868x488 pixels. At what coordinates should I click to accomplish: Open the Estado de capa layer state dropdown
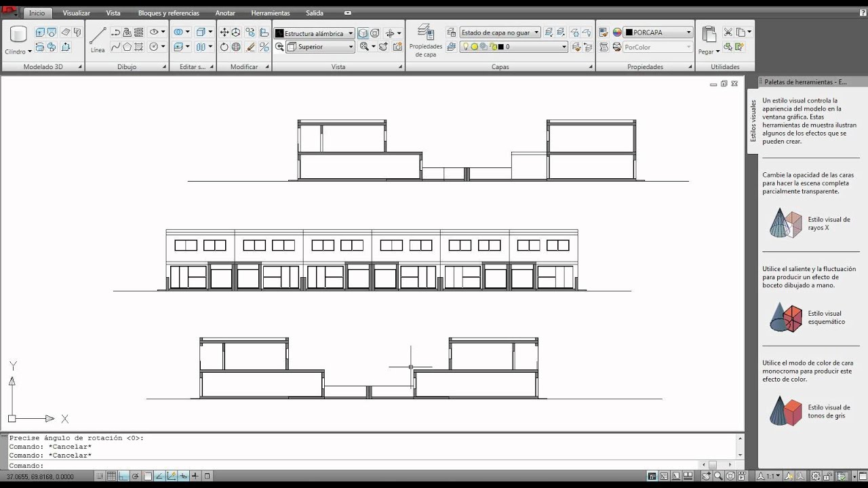click(x=500, y=33)
